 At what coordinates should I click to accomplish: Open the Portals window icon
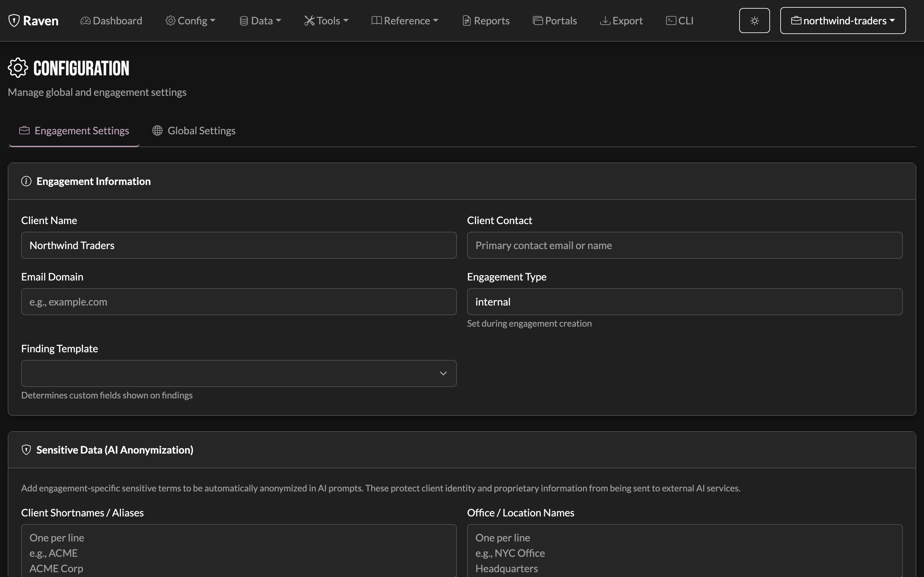[538, 21]
